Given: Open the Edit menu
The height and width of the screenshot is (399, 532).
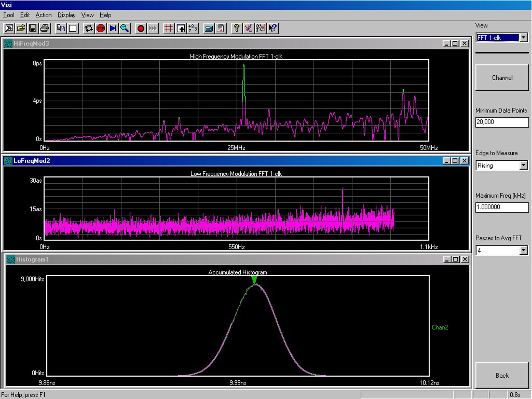Looking at the screenshot, I should coord(25,15).
